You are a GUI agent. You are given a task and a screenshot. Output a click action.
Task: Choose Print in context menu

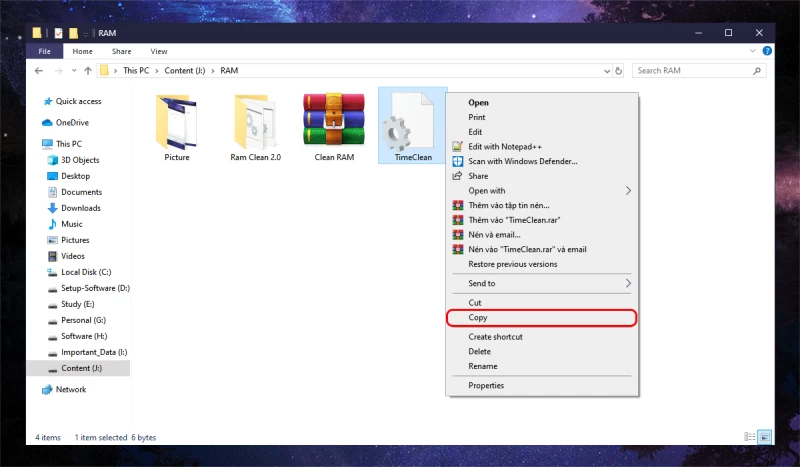542,117
